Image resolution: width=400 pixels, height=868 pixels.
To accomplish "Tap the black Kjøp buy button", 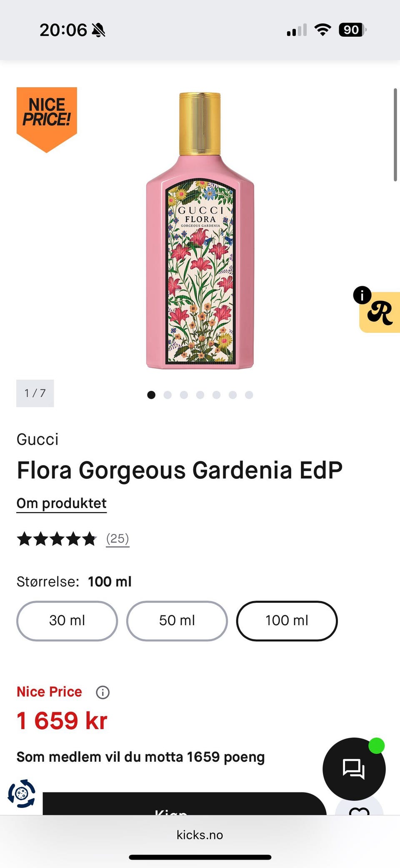I will click(185, 804).
